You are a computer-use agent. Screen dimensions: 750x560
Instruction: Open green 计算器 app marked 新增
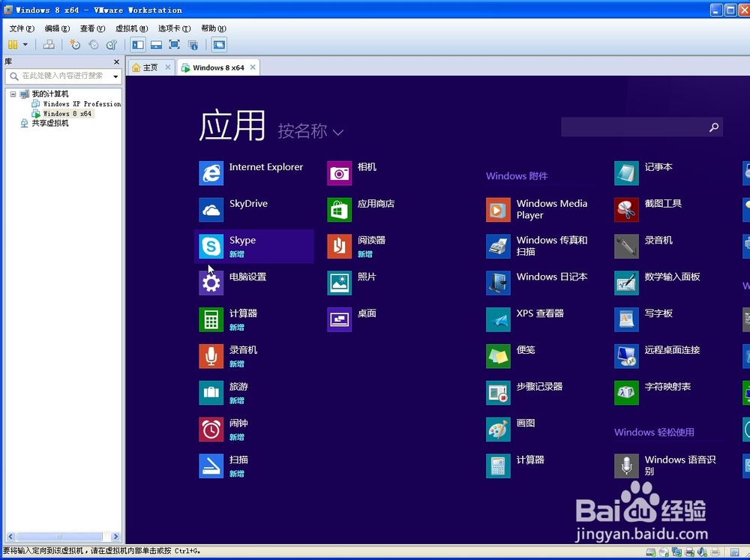211,319
